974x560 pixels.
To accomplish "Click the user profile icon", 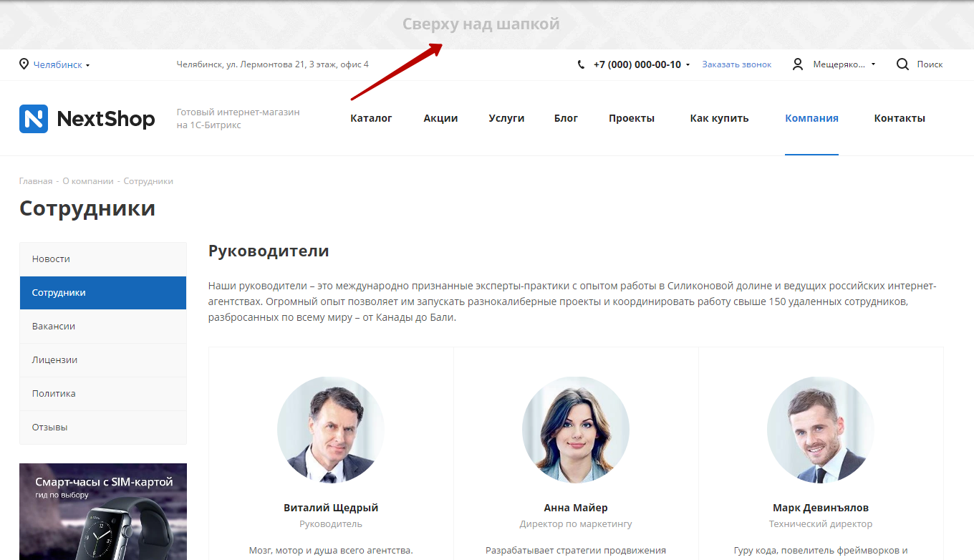I will point(798,64).
